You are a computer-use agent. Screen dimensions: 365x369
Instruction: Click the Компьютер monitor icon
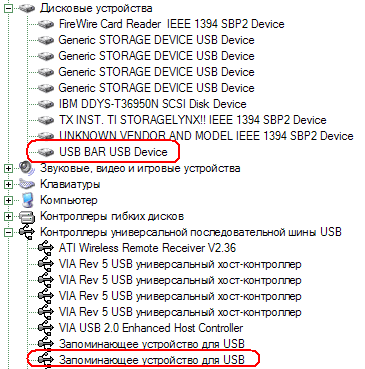(x=27, y=200)
